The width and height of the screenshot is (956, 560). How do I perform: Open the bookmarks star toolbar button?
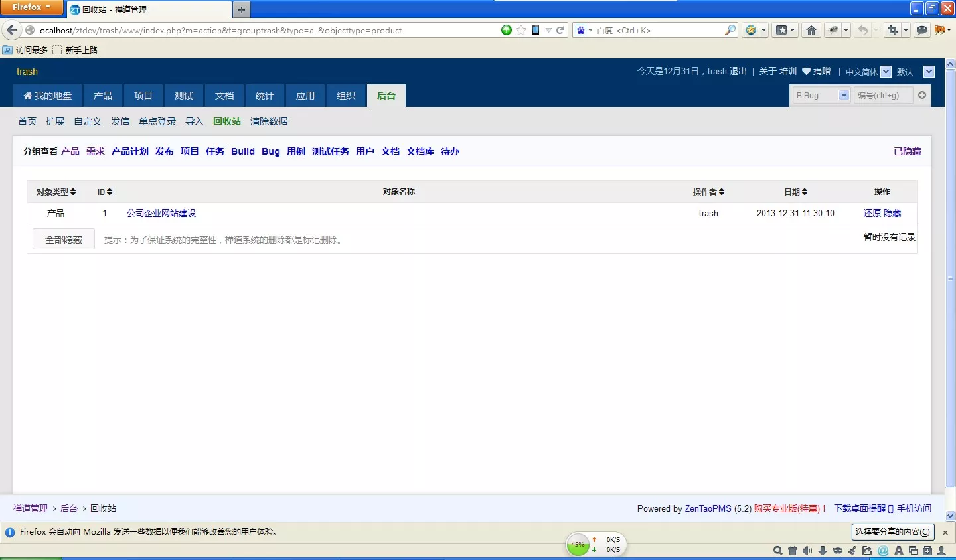pyautogui.click(x=781, y=30)
